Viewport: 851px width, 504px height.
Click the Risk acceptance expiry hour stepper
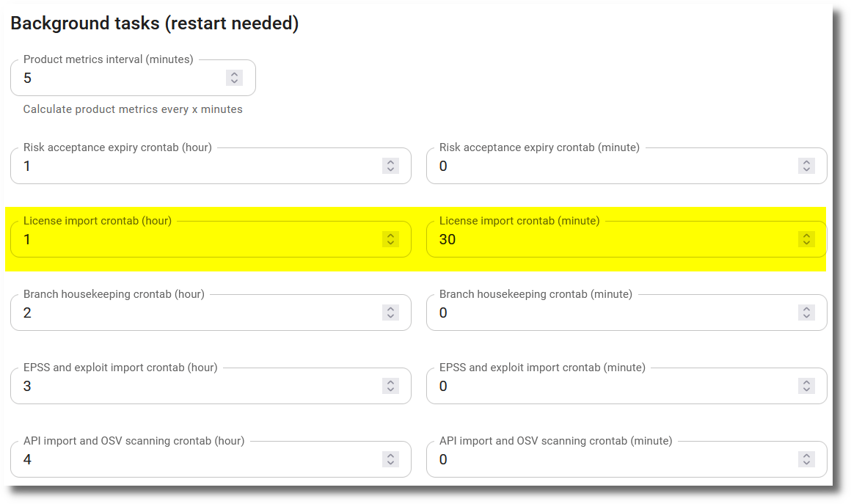point(390,165)
